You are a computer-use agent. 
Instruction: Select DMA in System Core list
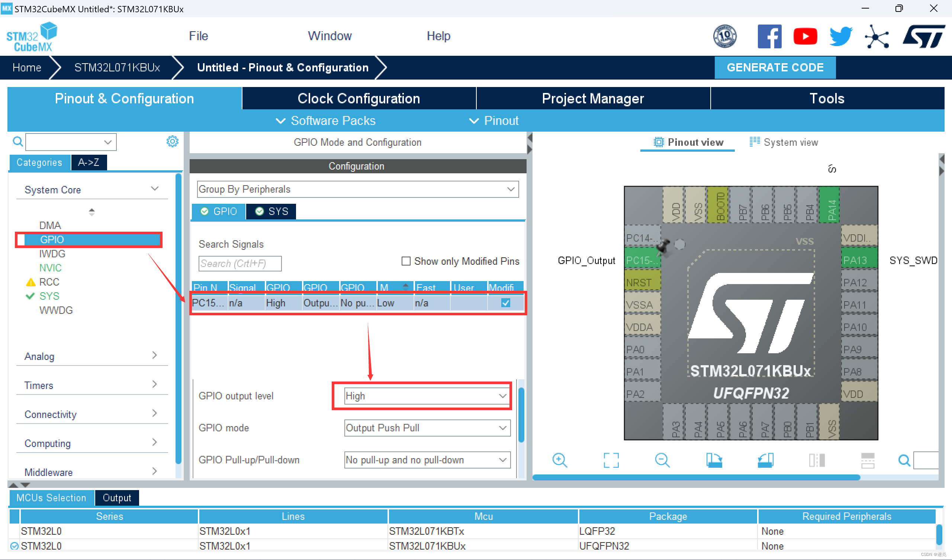[50, 226]
